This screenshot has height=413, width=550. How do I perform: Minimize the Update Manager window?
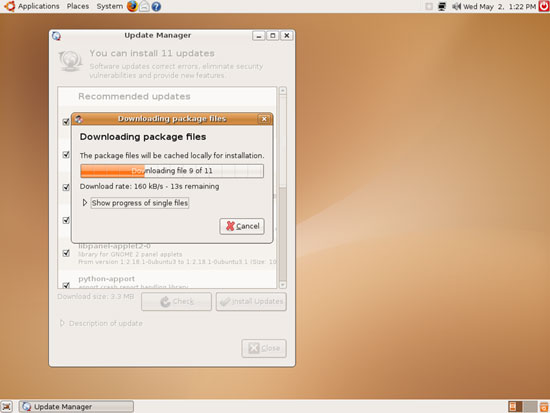tap(259, 35)
